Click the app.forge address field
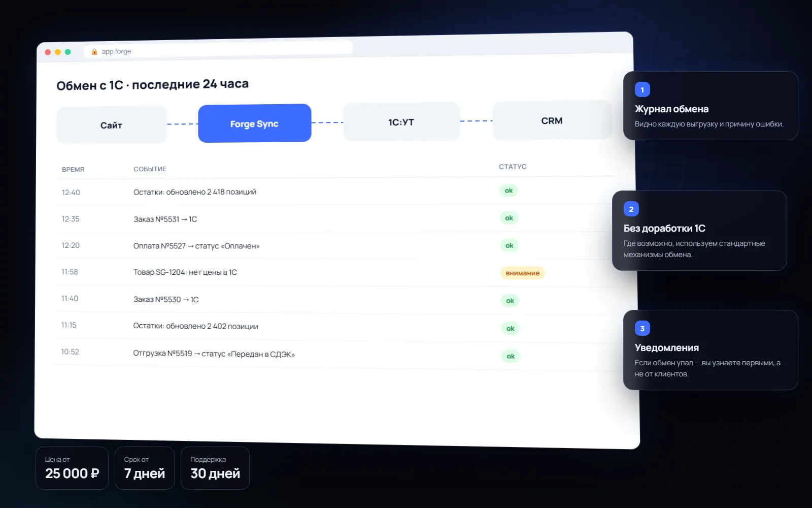Viewport: 812px width, 508px height. click(218, 50)
